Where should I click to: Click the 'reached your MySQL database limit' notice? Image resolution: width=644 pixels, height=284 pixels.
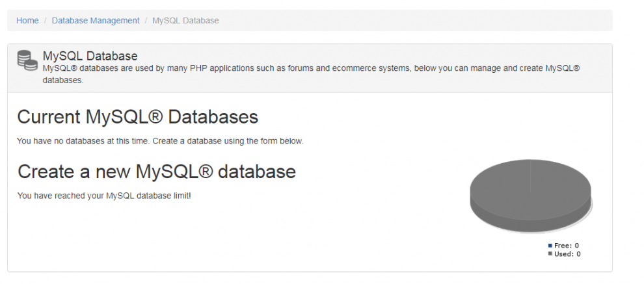(x=104, y=196)
